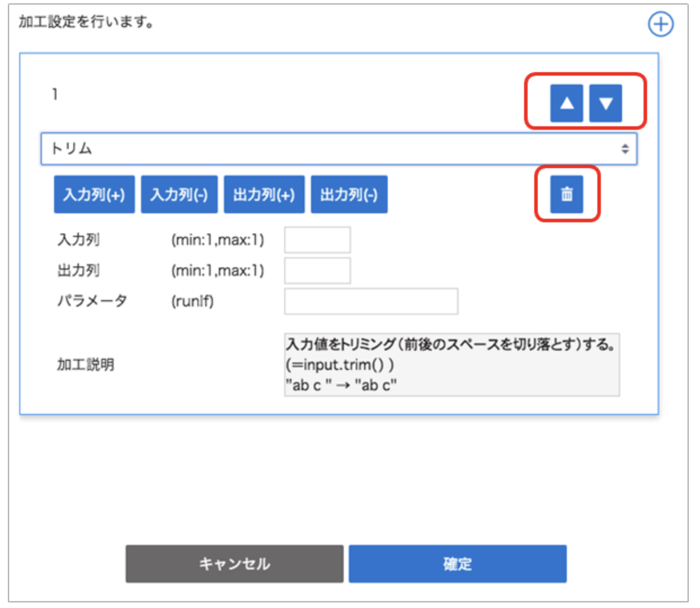Click the (runIf) parameter hint text
Viewport: 700px width, 608px height.
pyautogui.click(x=192, y=301)
